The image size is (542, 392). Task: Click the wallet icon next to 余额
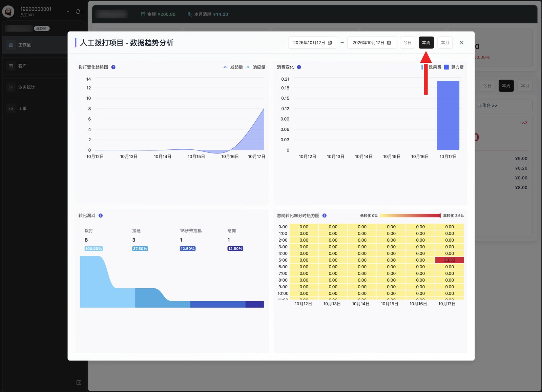[x=143, y=14]
